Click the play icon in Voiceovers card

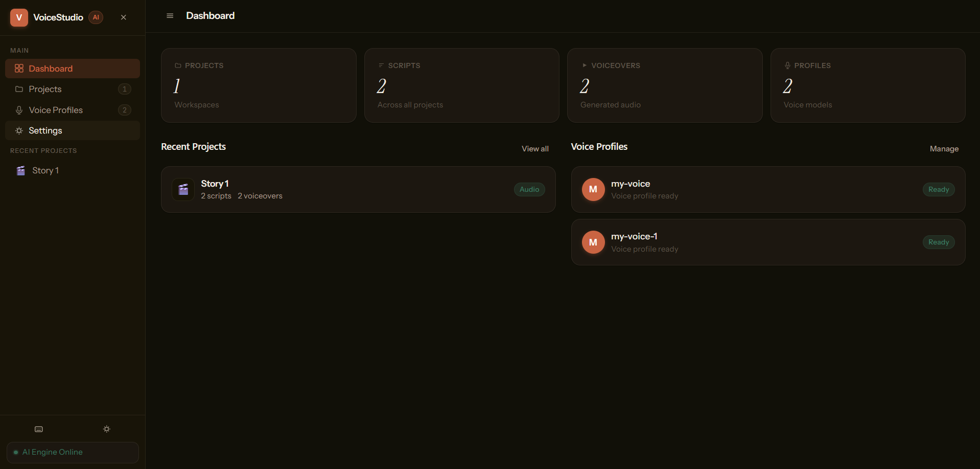[584, 65]
